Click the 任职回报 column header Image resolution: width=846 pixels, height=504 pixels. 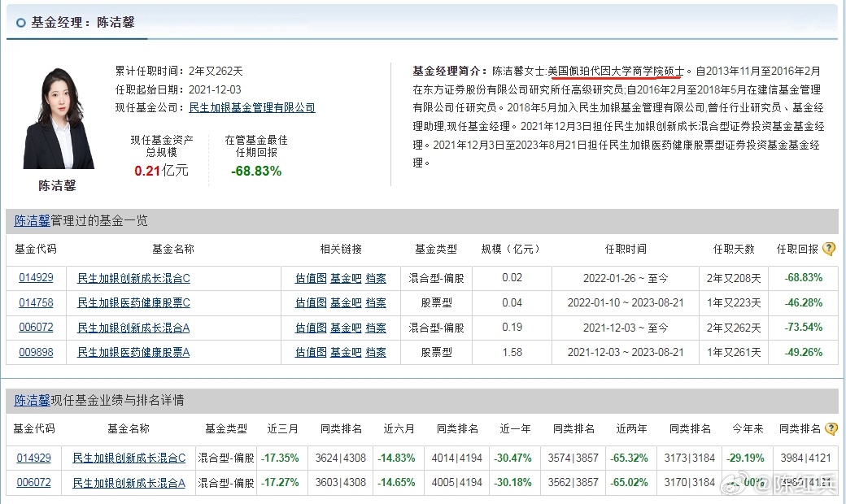click(797, 249)
